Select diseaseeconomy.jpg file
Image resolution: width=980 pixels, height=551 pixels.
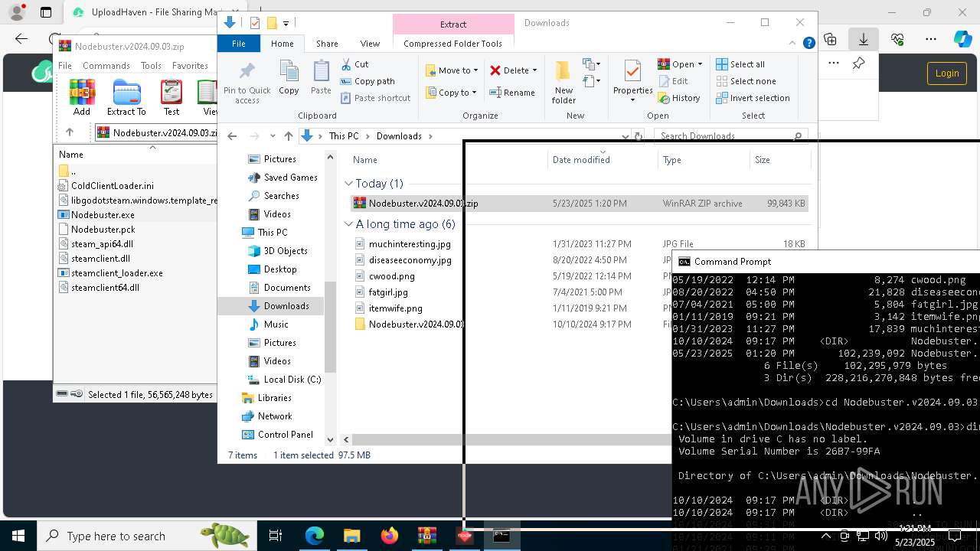(x=410, y=260)
